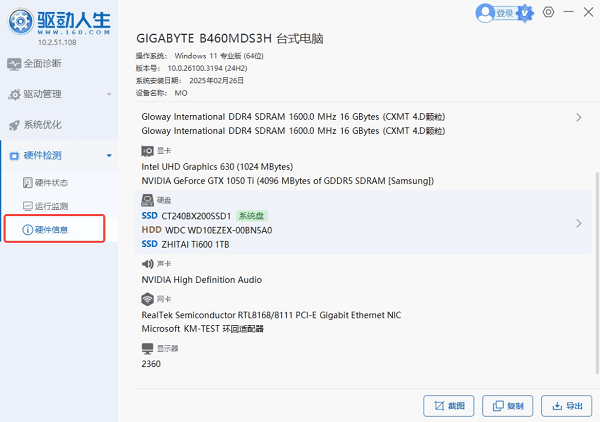600x422 pixels.
Task: Click the 驱动管理 gear icon
Action: [14, 95]
